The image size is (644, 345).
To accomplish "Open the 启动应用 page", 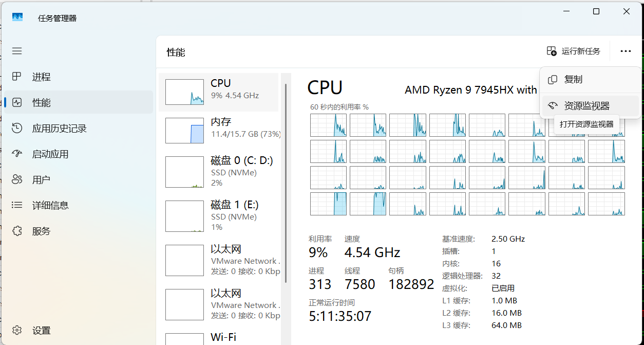I will [x=79, y=154].
